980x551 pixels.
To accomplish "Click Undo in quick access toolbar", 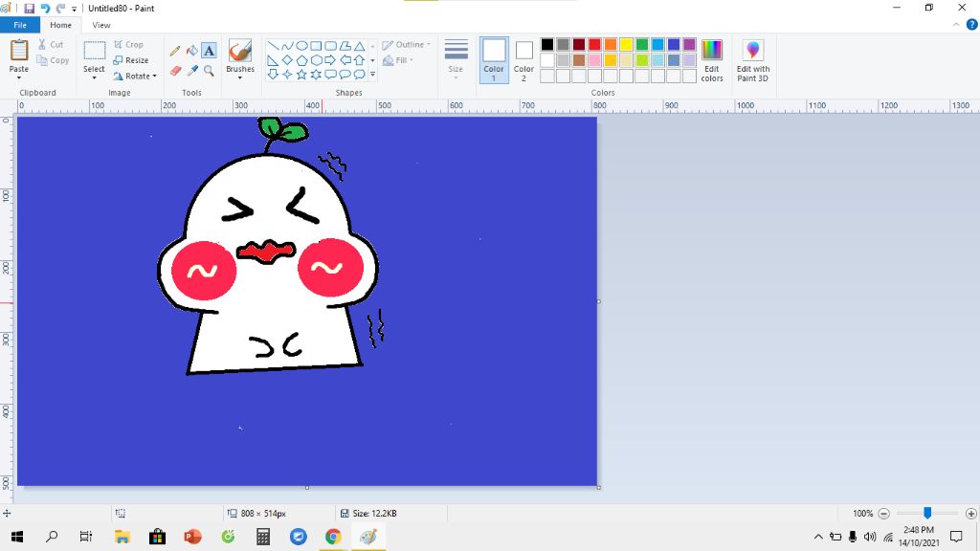I will (x=45, y=8).
